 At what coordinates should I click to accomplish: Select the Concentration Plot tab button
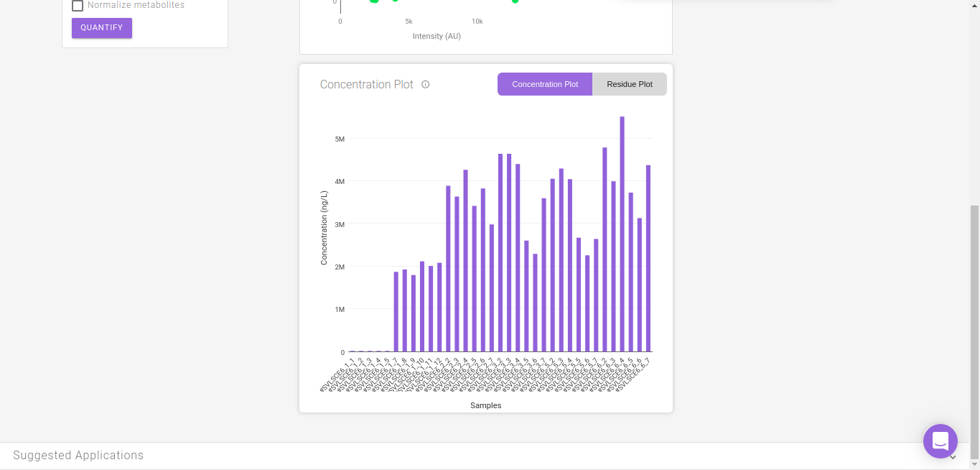coord(545,84)
